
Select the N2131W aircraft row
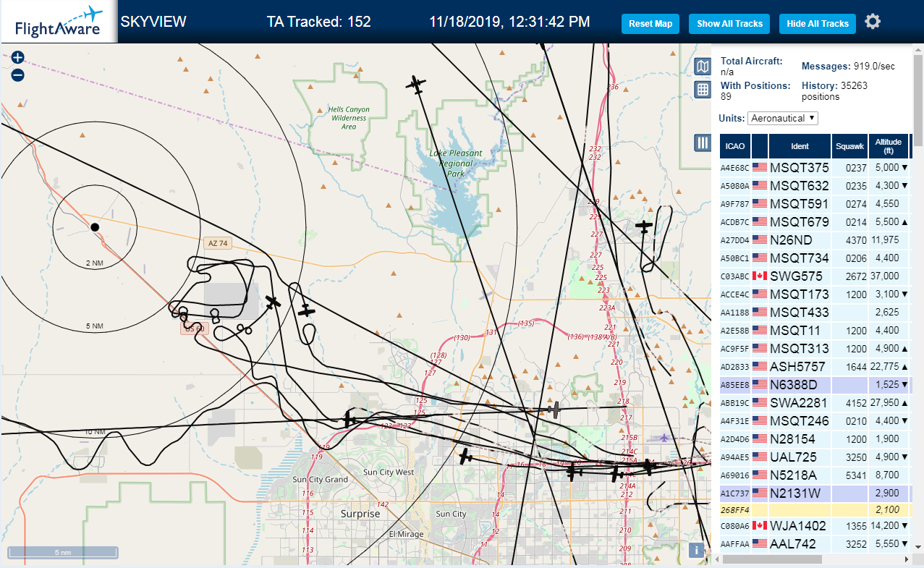pyautogui.click(x=815, y=493)
